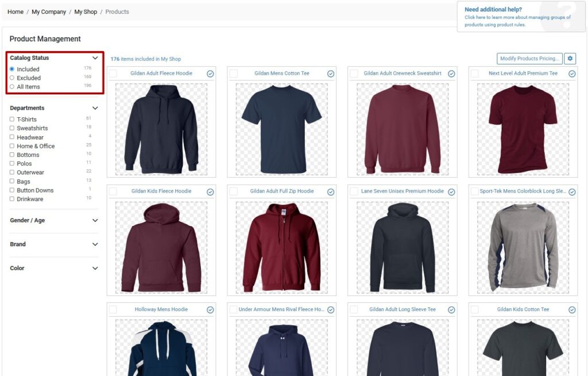Expand the Brand filter section

95,244
